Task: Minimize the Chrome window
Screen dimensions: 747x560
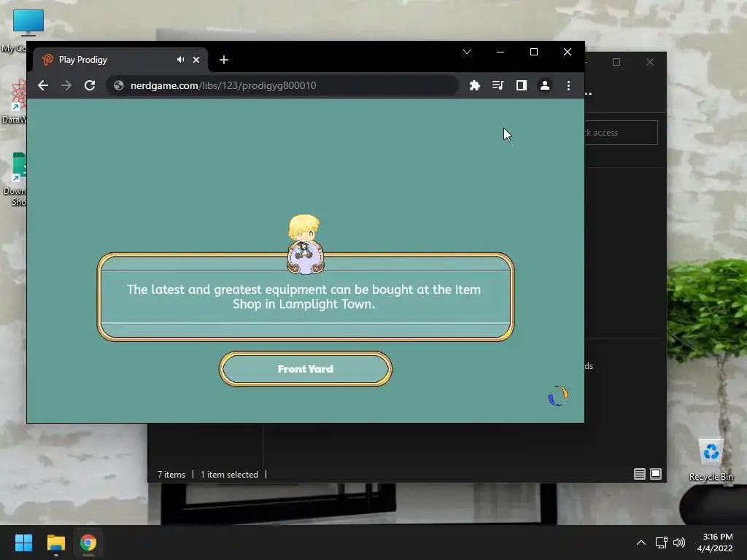Action: coord(500,52)
